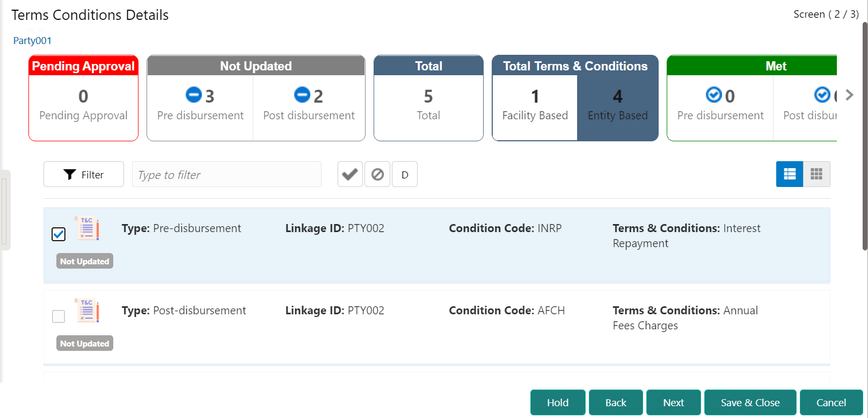Viewport: 868px width, 418px height.
Task: Click the T&C document icon for AFCH
Action: click(87, 311)
